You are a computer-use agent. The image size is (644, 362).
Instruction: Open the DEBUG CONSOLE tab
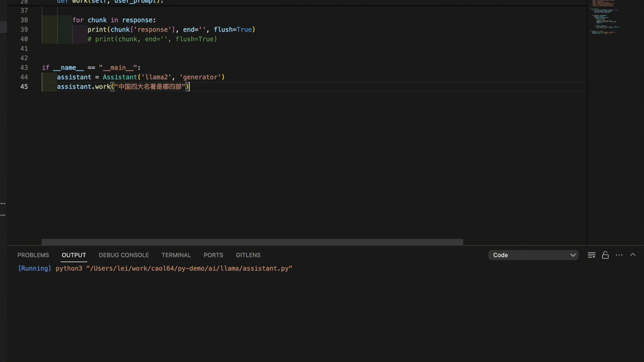[123, 255]
